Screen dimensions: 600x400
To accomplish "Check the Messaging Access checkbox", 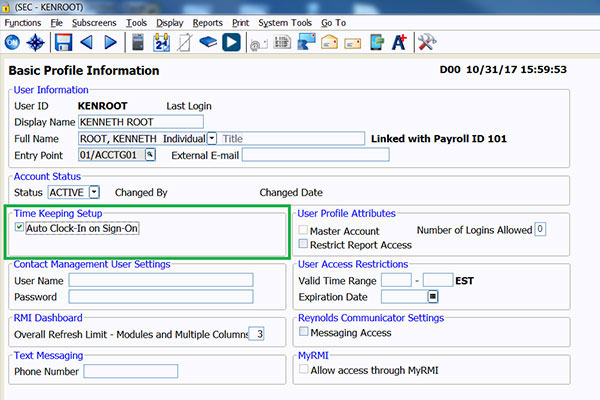I will tap(303, 332).
